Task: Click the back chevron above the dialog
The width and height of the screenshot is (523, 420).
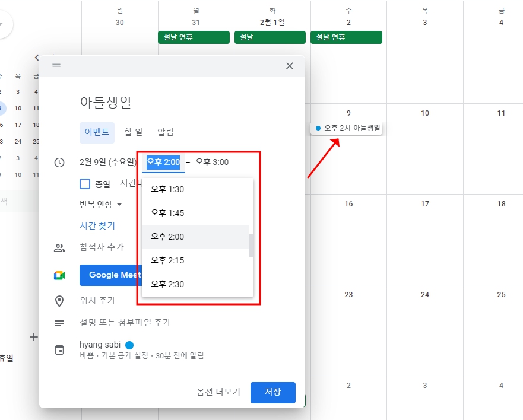Action: [x=36, y=58]
